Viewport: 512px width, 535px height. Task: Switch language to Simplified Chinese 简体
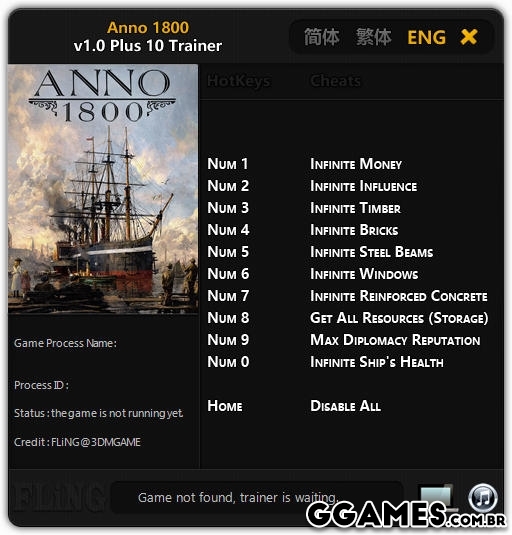pyautogui.click(x=322, y=37)
